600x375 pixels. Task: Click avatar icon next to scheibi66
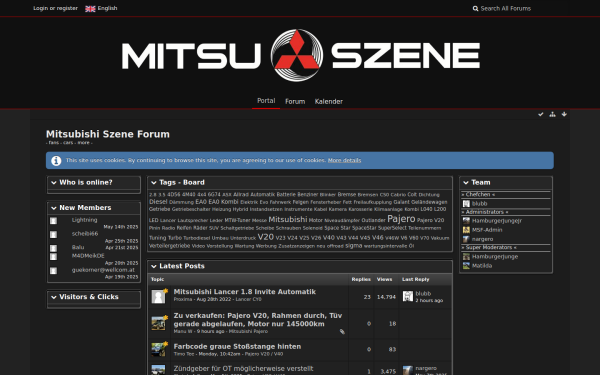(x=54, y=234)
